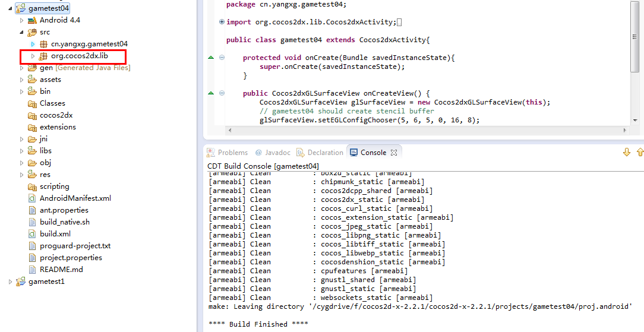The width and height of the screenshot is (644, 332).
Task: Click the Build Finished console line
Action: pyautogui.click(x=258, y=324)
